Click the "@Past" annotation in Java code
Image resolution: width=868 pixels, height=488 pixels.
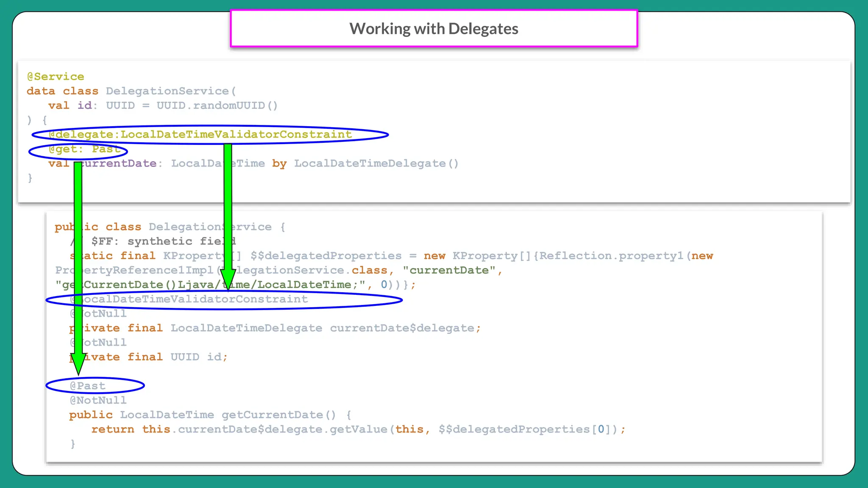88,386
